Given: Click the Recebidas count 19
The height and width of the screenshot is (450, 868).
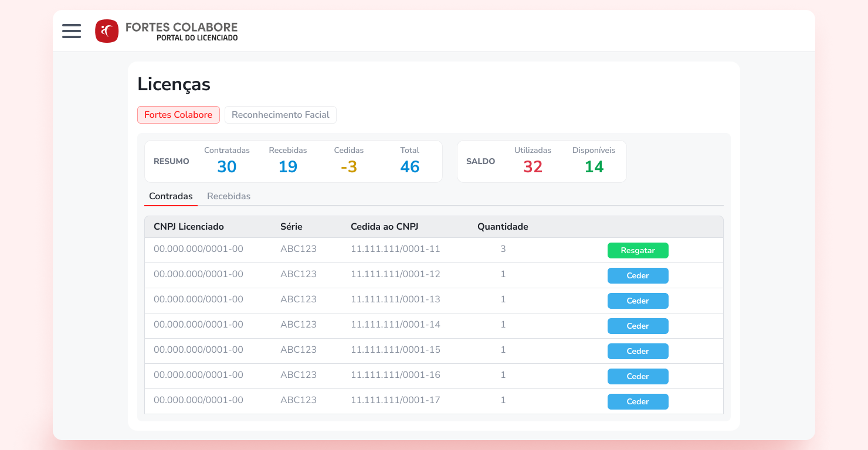Looking at the screenshot, I should click(x=287, y=166).
